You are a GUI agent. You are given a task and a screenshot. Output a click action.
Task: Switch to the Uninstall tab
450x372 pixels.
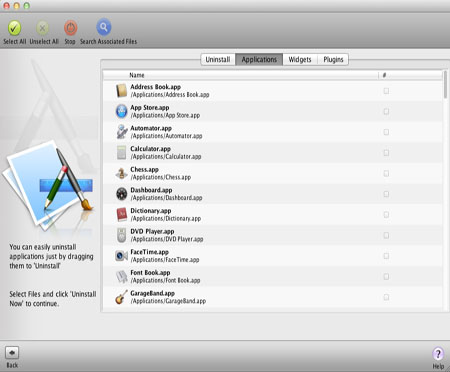pos(218,59)
